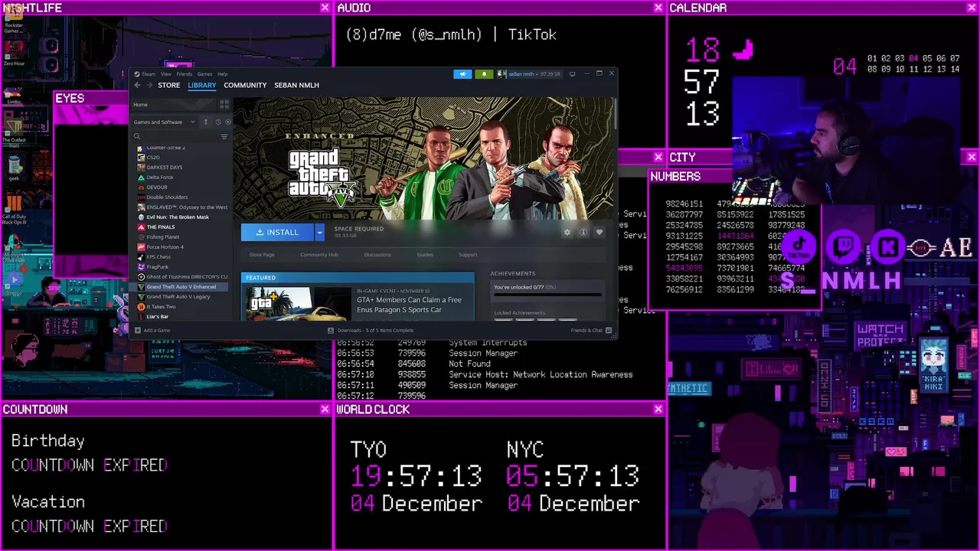This screenshot has width=980, height=551.
Task: Open Rockstar Games desktop shortcut
Action: click(14, 18)
